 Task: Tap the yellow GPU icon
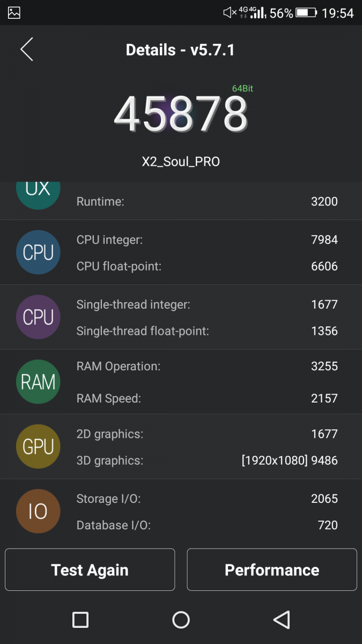38,447
